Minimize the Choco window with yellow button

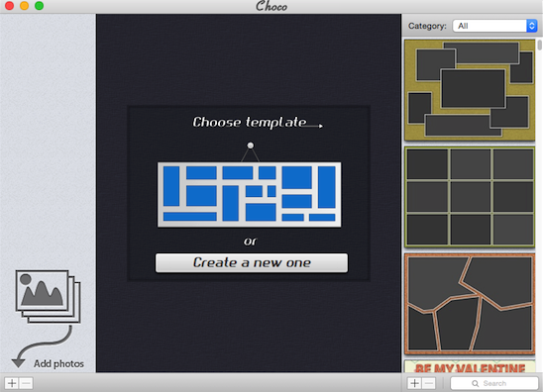tap(24, 6)
